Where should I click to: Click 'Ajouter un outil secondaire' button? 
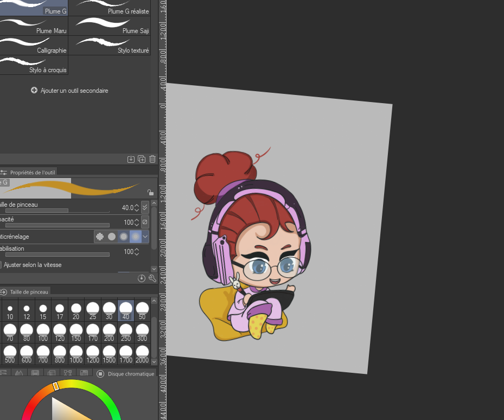[x=69, y=91]
